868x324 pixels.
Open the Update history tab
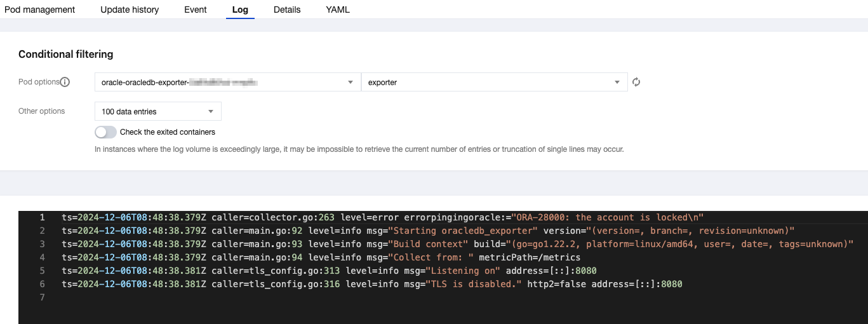(x=130, y=10)
